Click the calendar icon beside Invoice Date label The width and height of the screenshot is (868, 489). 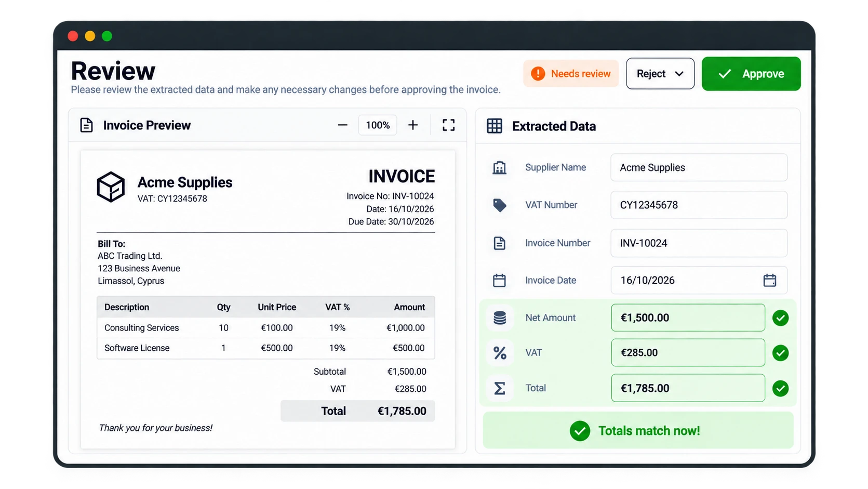point(499,281)
